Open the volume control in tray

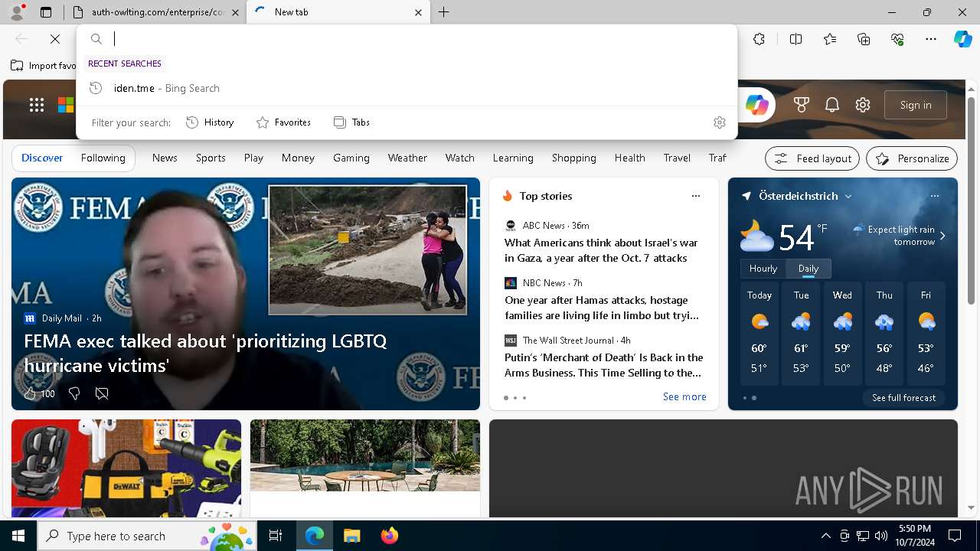tap(881, 536)
